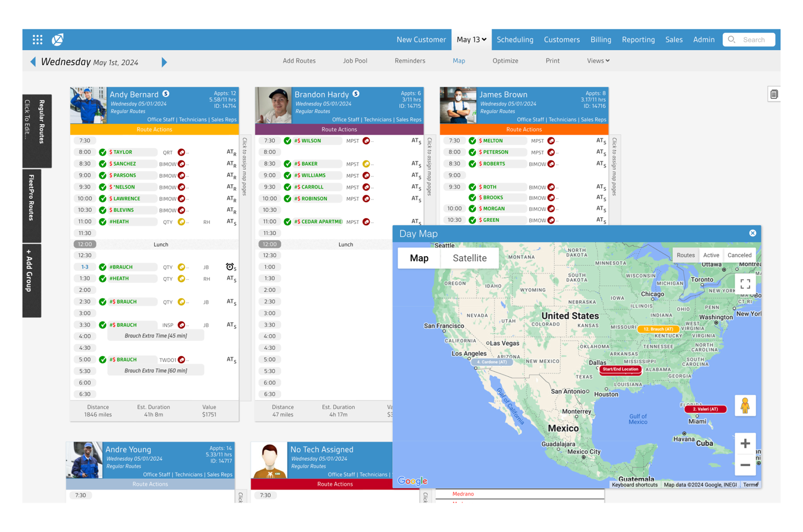
Task: Click the document icon at right edge
Action: (773, 94)
